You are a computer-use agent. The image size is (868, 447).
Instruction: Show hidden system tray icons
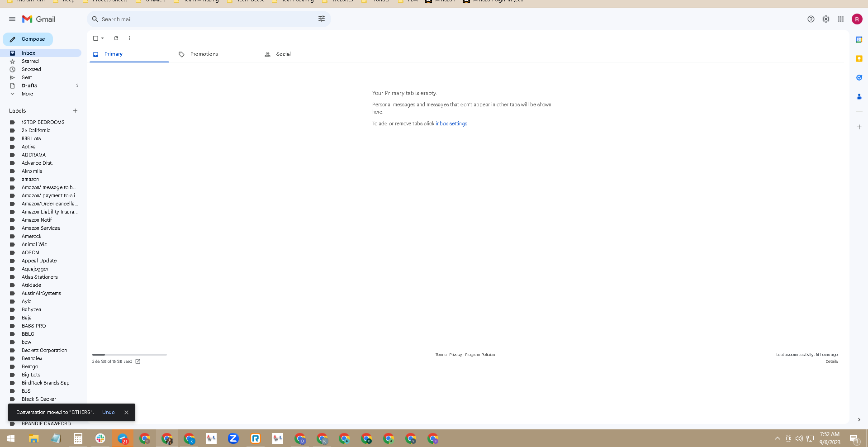[x=777, y=438]
